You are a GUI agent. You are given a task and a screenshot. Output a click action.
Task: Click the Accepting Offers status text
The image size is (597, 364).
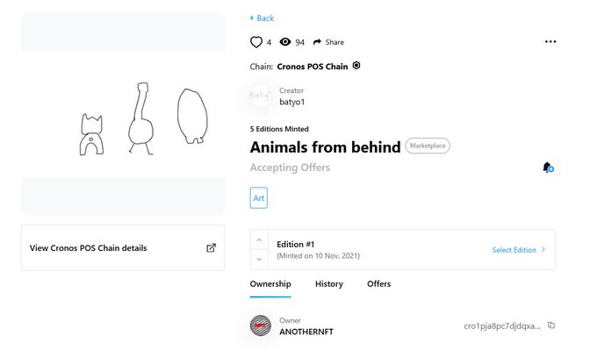290,168
